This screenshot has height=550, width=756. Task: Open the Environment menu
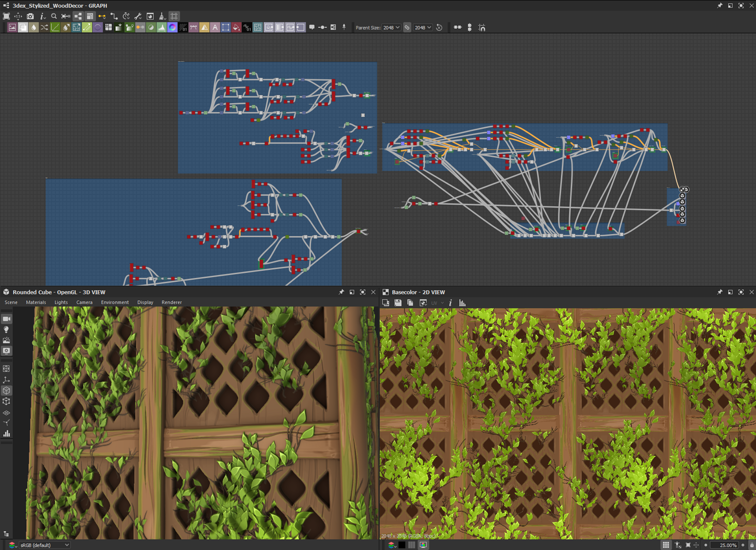pyautogui.click(x=115, y=302)
